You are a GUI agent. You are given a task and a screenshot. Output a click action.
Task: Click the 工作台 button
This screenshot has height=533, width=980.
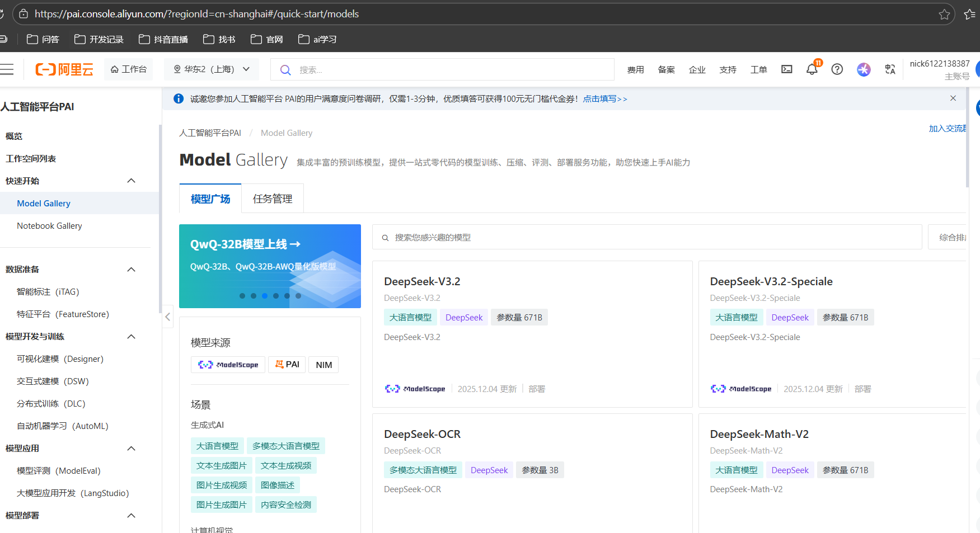click(x=128, y=69)
